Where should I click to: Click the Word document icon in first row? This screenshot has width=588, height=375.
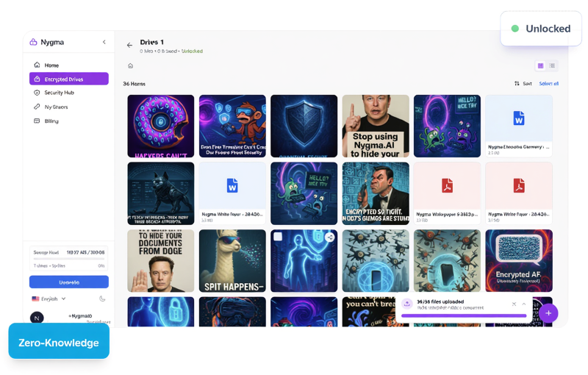point(519,118)
